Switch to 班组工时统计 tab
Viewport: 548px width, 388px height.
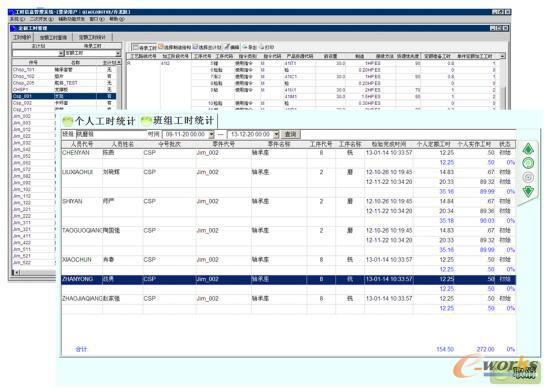[178, 121]
